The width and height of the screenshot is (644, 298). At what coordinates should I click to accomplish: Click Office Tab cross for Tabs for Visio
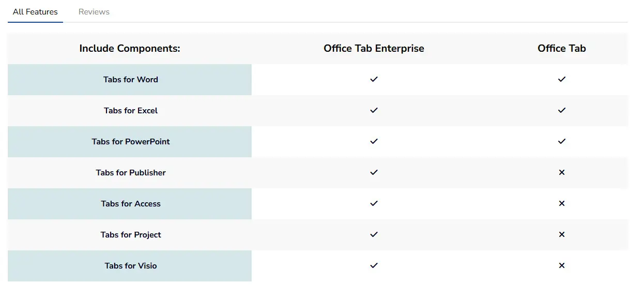562,266
